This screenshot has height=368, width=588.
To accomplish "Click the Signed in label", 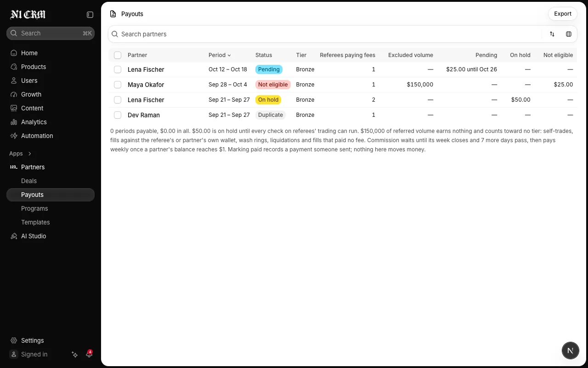I will 34,354.
